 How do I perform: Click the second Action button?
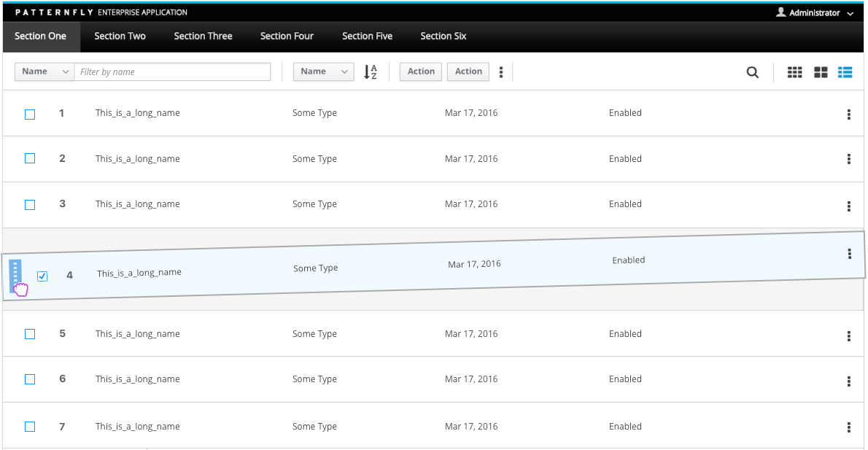[x=468, y=71]
